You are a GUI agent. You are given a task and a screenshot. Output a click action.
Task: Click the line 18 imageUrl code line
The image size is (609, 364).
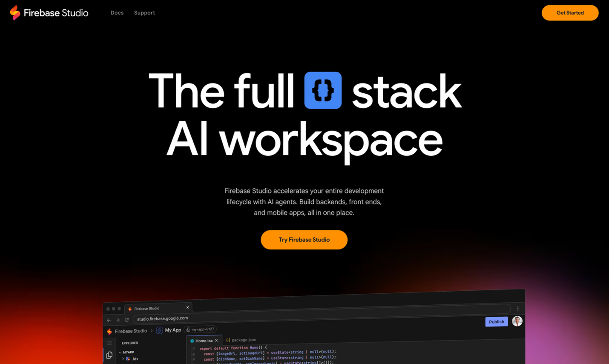270,353
